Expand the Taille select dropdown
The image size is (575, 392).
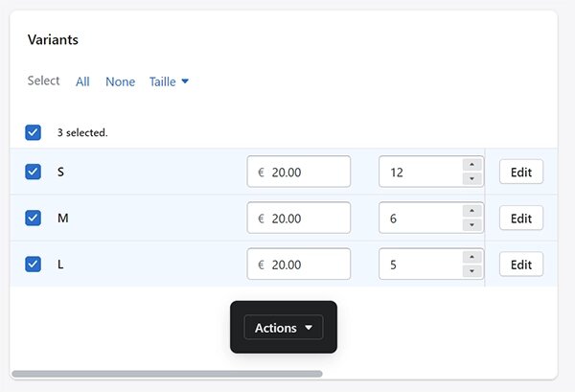click(x=169, y=81)
